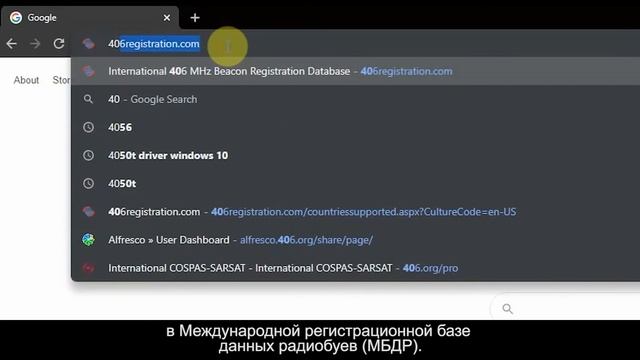The image size is (640, 360).
Task: Select the International COSPAS-SARSAT suggestion
Action: (356, 268)
